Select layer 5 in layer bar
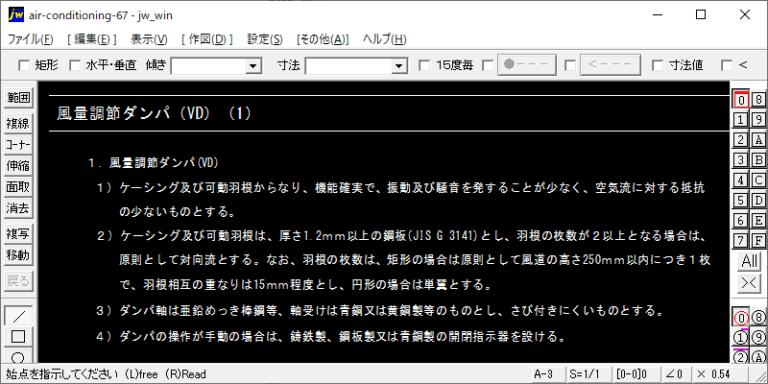 pos(741,200)
